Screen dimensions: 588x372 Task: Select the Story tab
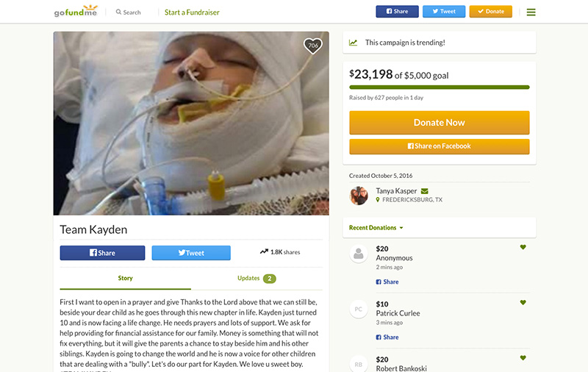pos(125,278)
